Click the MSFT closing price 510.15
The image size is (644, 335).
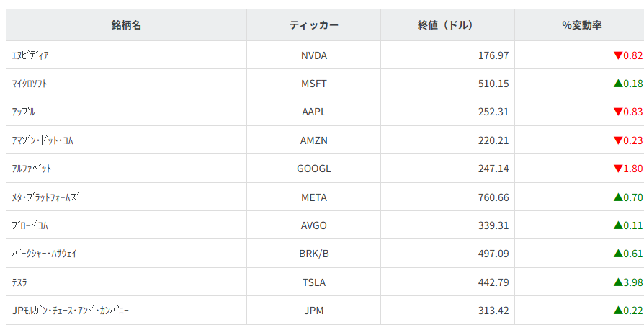493,84
